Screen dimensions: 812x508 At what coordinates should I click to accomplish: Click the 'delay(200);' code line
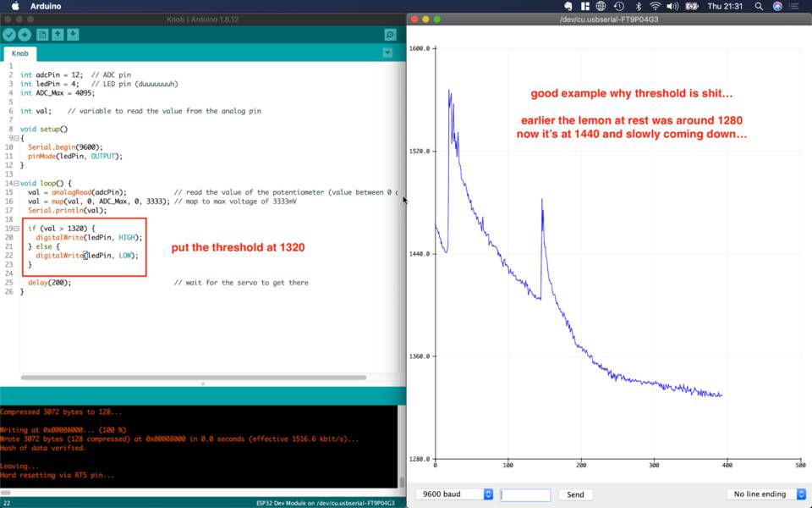coord(50,283)
